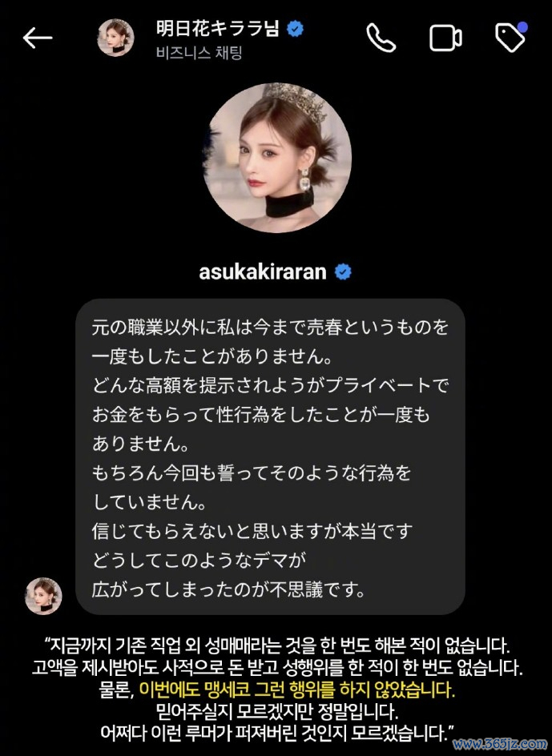Screen dimensions: 552x756
Task: Start a voice call with phone icon
Action: (x=381, y=38)
